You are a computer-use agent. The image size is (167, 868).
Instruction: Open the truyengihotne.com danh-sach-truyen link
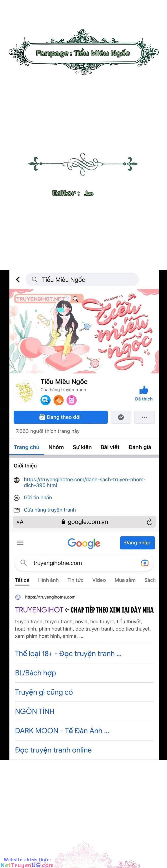[x=85, y=482]
